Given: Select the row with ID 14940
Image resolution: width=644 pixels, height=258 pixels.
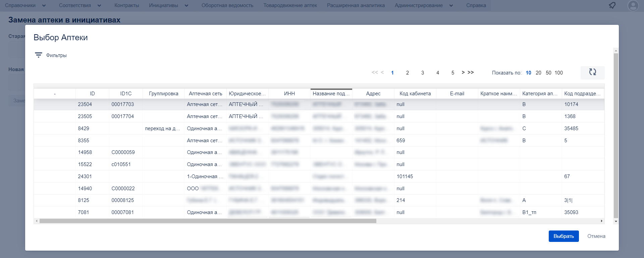Looking at the screenshot, I should coord(319,189).
